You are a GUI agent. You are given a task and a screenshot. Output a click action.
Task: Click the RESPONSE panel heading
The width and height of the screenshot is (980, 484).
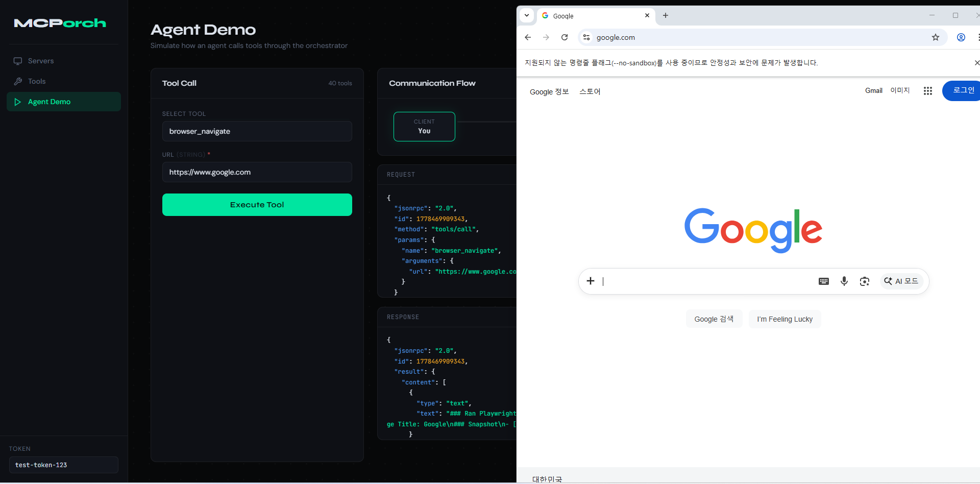[x=403, y=317]
